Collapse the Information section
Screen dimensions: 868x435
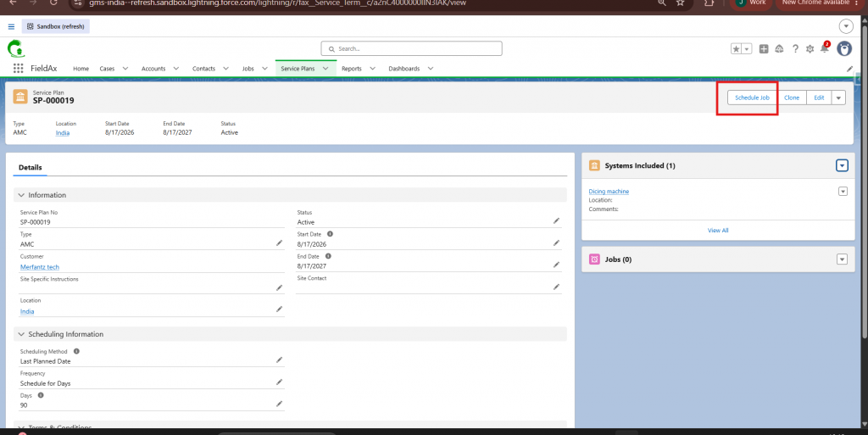point(21,195)
